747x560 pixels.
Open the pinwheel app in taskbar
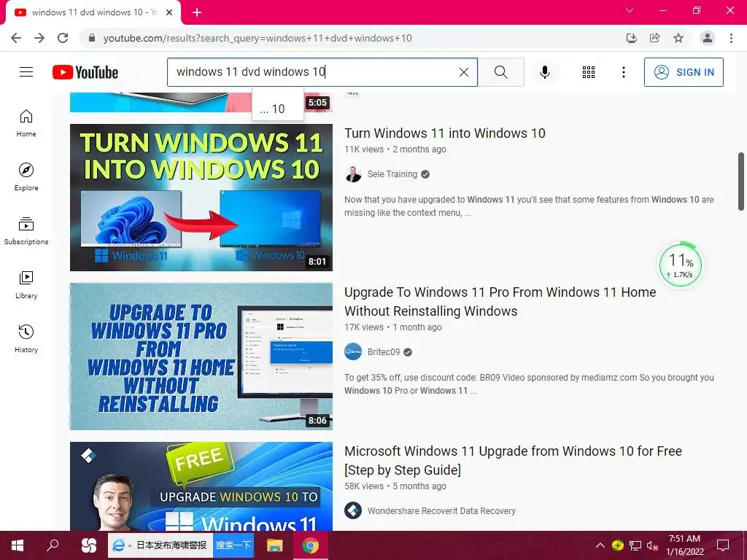click(88, 545)
